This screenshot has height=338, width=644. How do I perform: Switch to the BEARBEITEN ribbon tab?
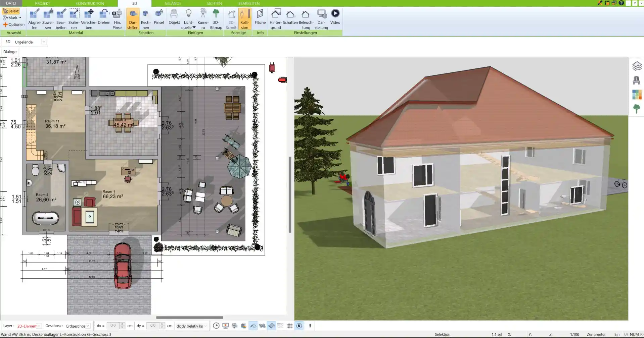[249, 3]
